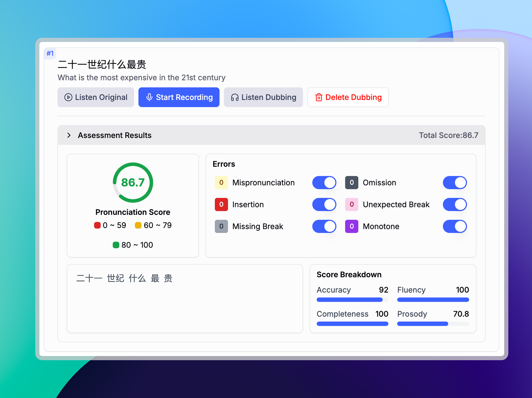
Task: Click Listen Dubbing to hear your recording
Action: [x=263, y=97]
